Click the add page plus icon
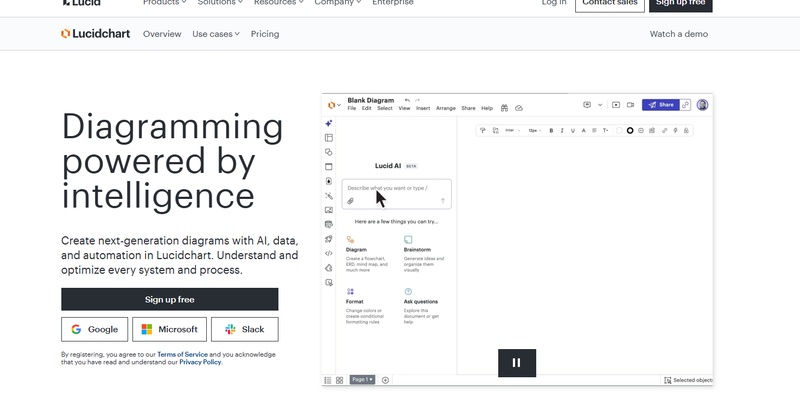The image size is (800, 406). click(386, 380)
